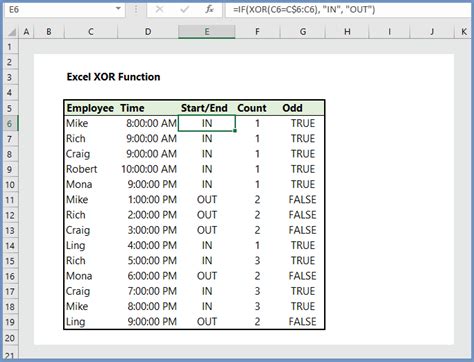Select '7:00:00 PM' time cell
This screenshot has height=362, width=474.
click(x=148, y=291)
